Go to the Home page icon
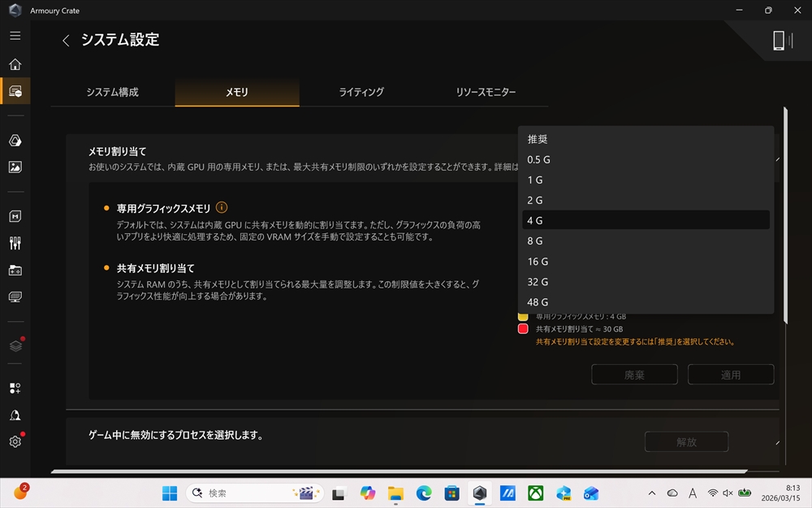 pyautogui.click(x=15, y=63)
